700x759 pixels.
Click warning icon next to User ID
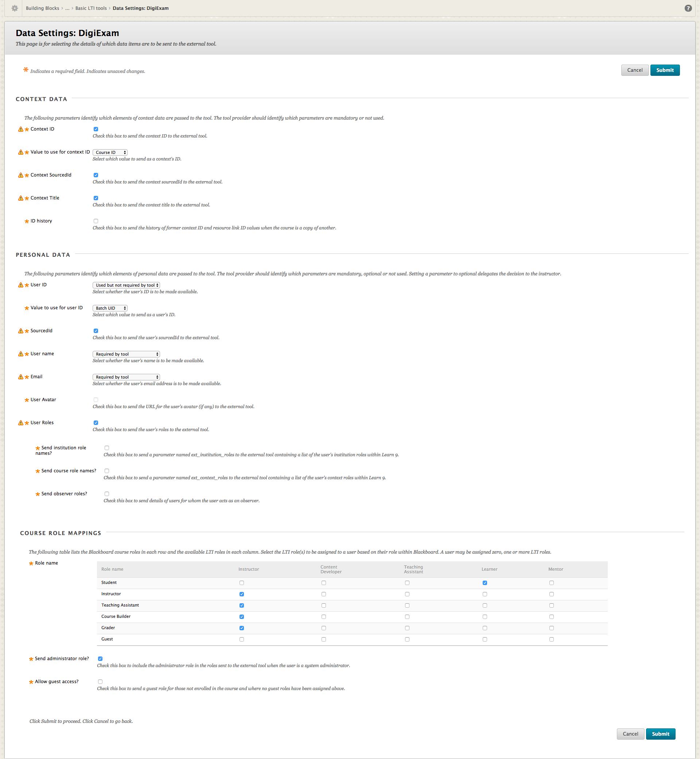coord(21,285)
